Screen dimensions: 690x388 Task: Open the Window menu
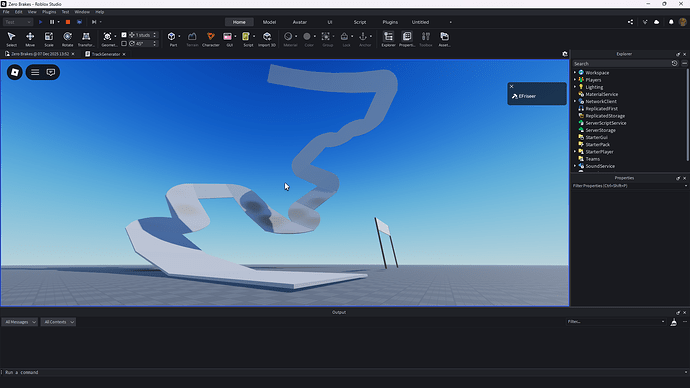coord(82,12)
